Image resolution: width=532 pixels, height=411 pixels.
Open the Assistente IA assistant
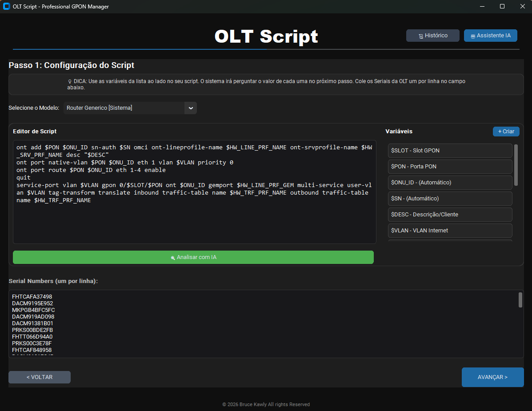pyautogui.click(x=490, y=36)
